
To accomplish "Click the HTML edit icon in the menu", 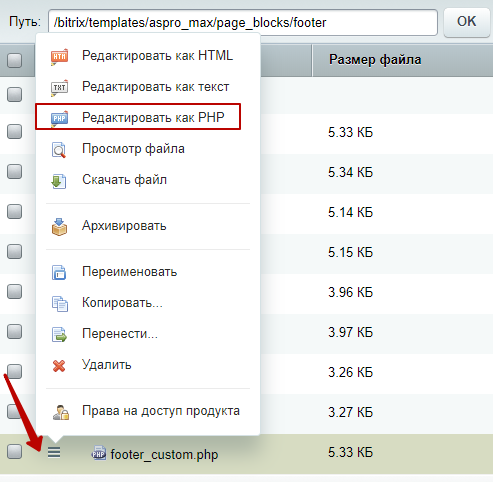I will coord(59,57).
